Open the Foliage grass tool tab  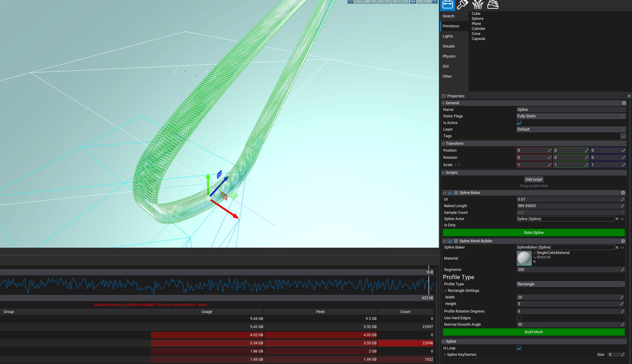click(x=478, y=5)
